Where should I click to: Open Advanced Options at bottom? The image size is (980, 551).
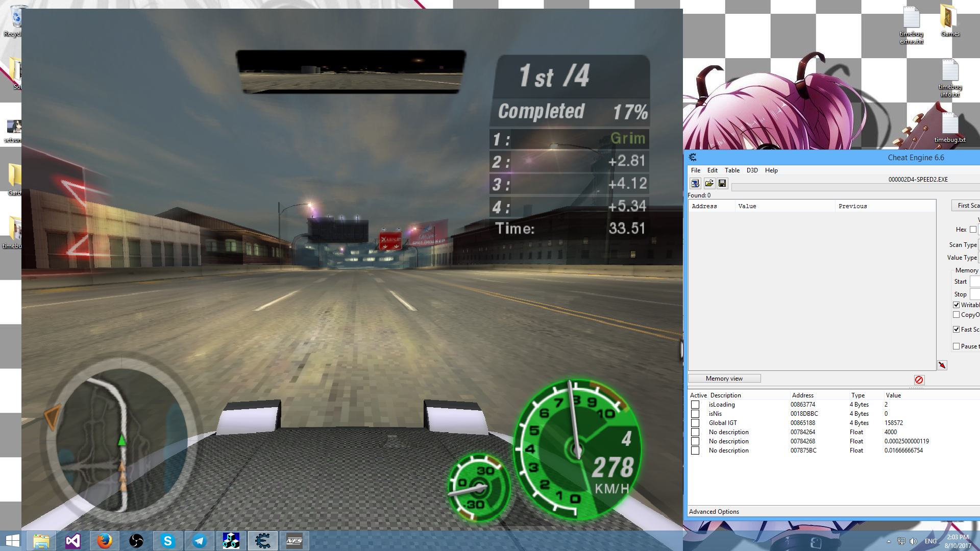click(714, 512)
